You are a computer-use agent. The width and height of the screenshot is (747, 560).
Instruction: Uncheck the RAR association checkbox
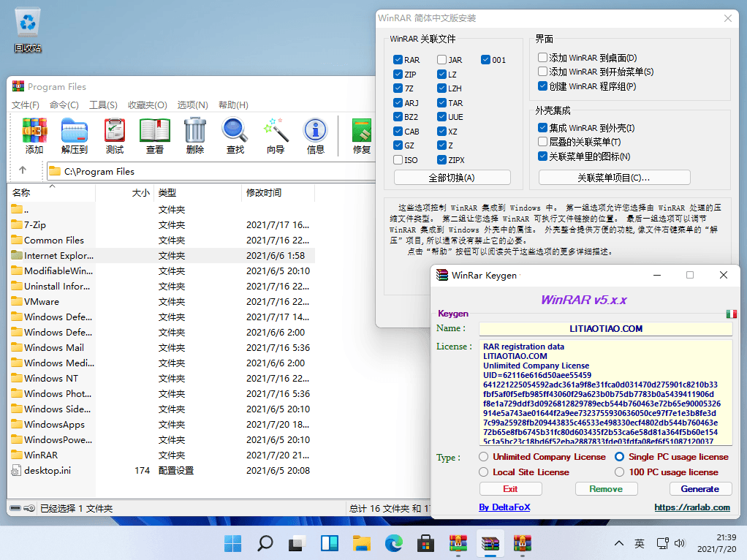point(398,59)
